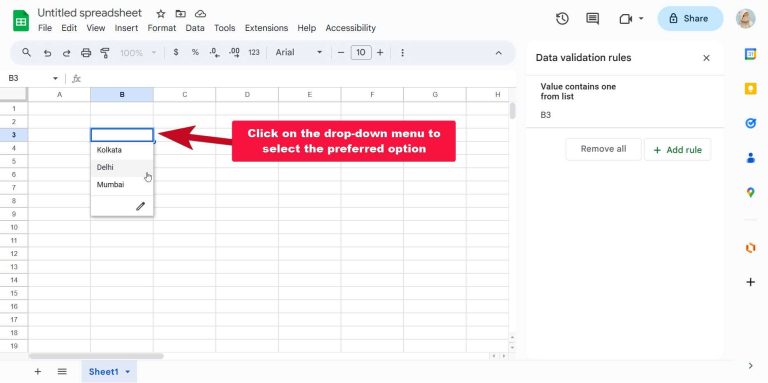Add a new sheet with plus button

[x=38, y=371]
